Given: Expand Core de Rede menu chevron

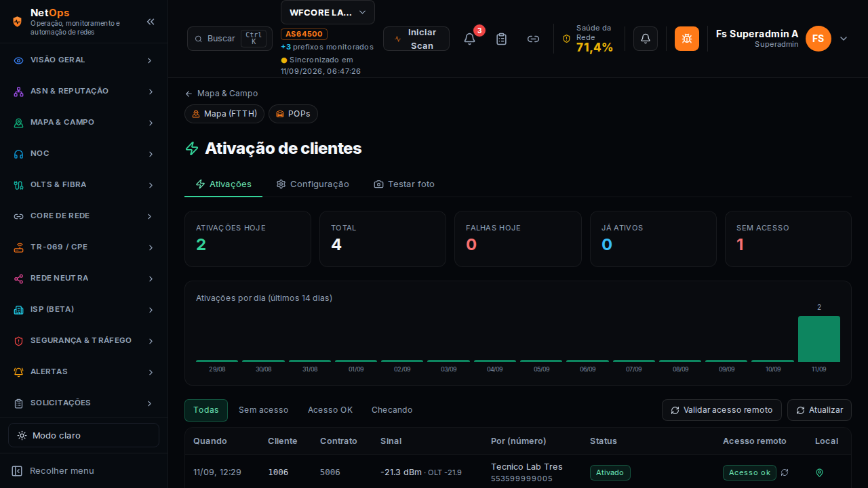Looking at the screenshot, I should [x=150, y=216].
